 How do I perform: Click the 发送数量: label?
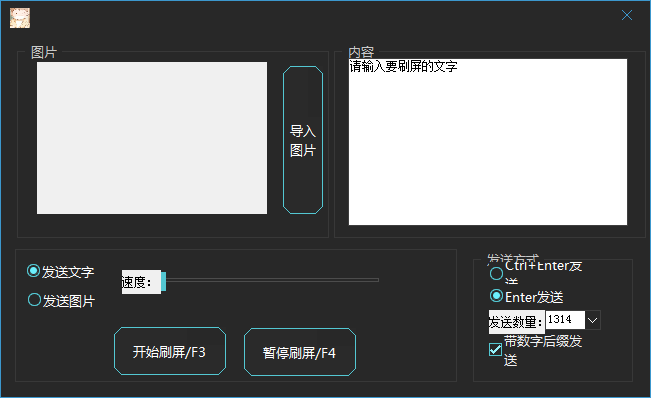click(x=516, y=322)
